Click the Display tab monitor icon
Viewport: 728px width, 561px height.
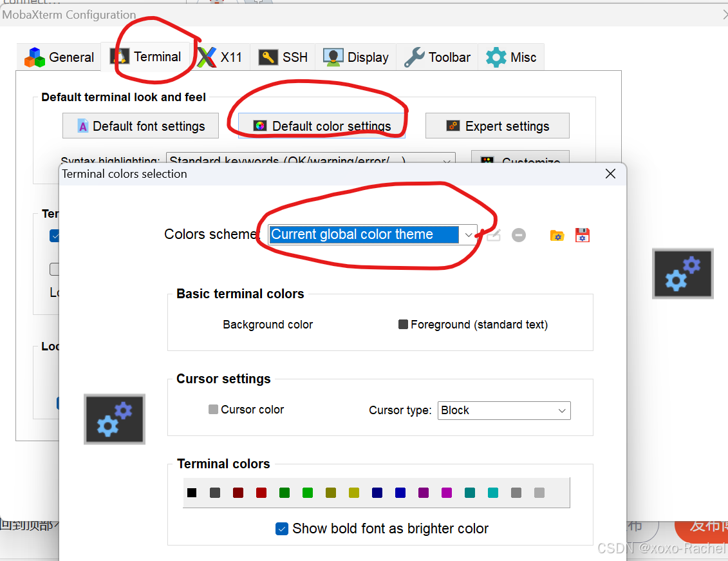pos(333,57)
